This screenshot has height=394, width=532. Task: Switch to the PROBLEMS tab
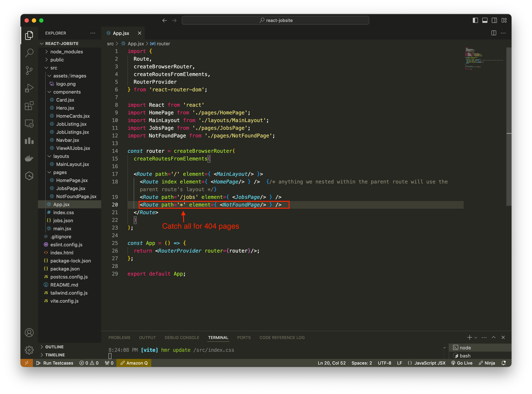click(x=119, y=338)
